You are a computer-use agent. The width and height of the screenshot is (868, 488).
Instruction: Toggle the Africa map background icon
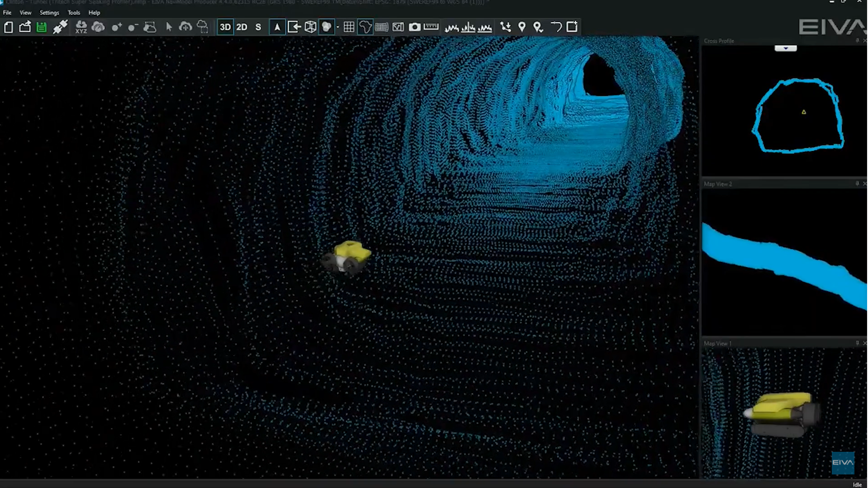(x=365, y=27)
